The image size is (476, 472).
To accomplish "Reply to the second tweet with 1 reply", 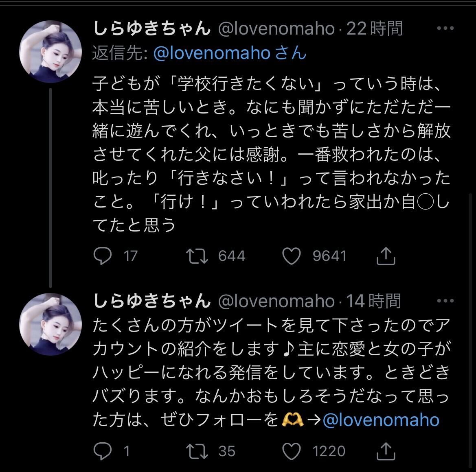I will point(103,451).
